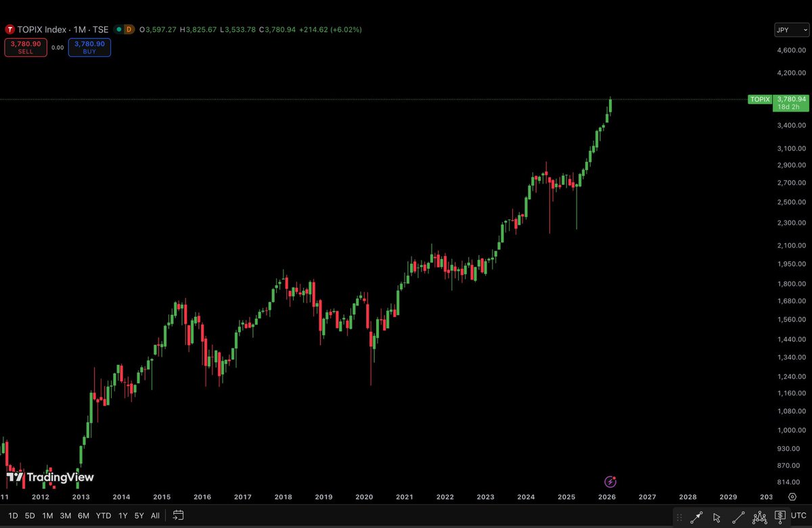The image size is (812, 528).
Task: Click the 1,000.00 price axis label
Action: [792, 430]
